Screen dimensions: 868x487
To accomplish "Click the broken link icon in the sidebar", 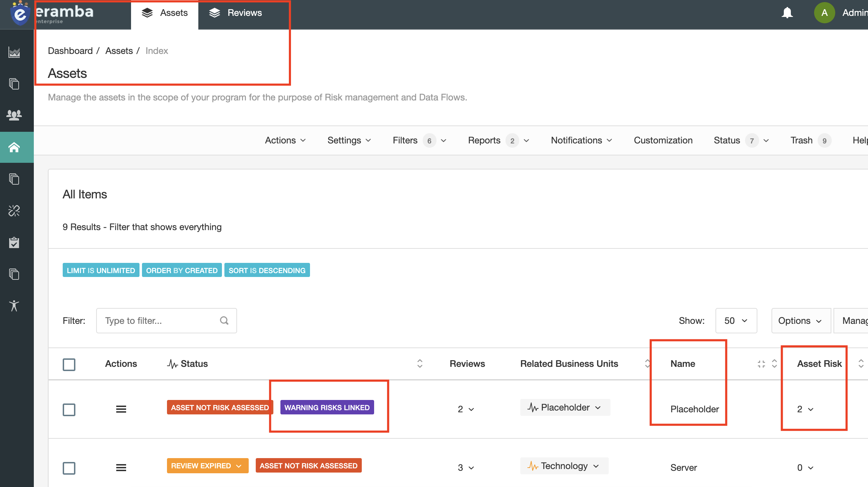I will click(x=14, y=211).
